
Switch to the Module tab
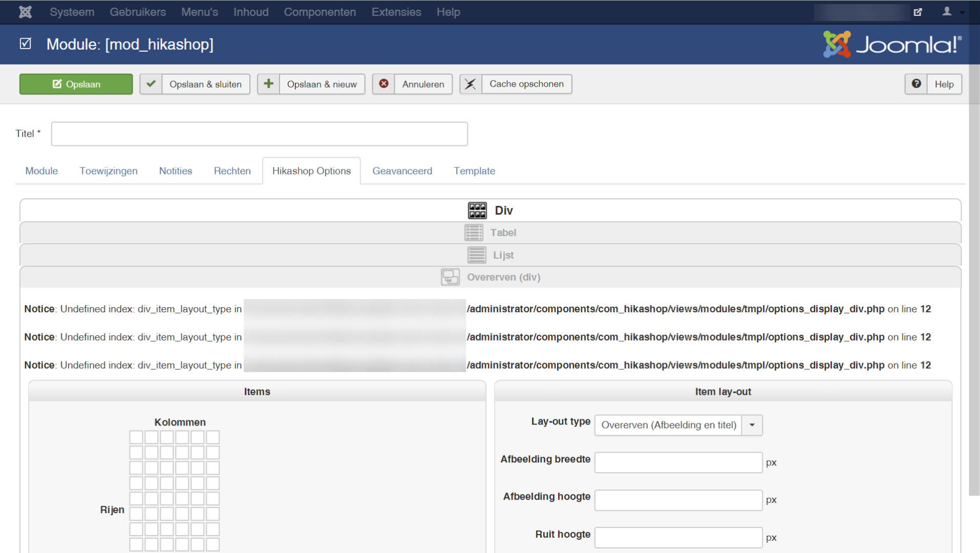[x=41, y=171]
